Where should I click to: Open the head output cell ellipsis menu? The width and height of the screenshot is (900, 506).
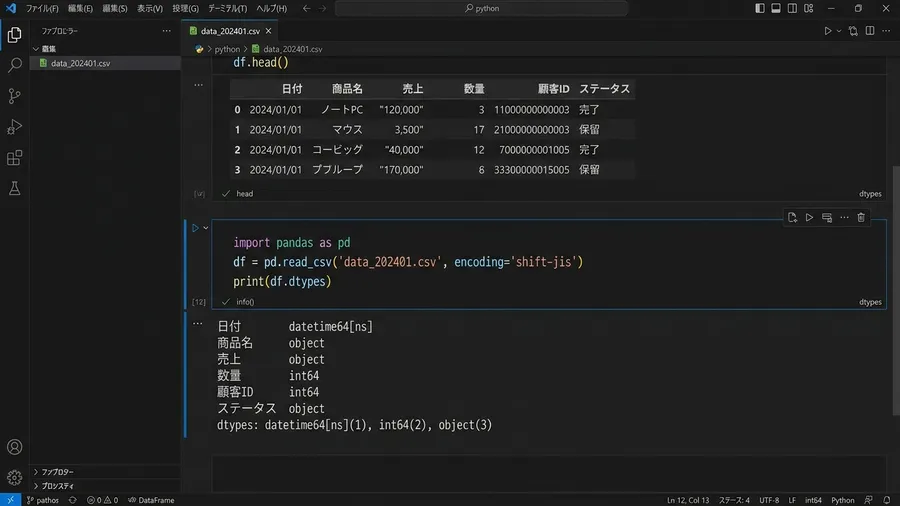(x=199, y=85)
